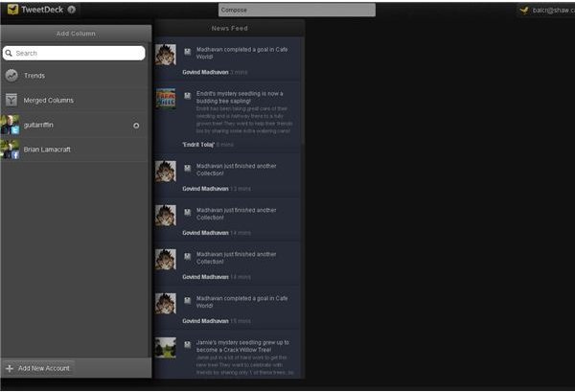This screenshot has height=392, width=575.
Task: Add a Merged Columns column
Action: [76, 100]
